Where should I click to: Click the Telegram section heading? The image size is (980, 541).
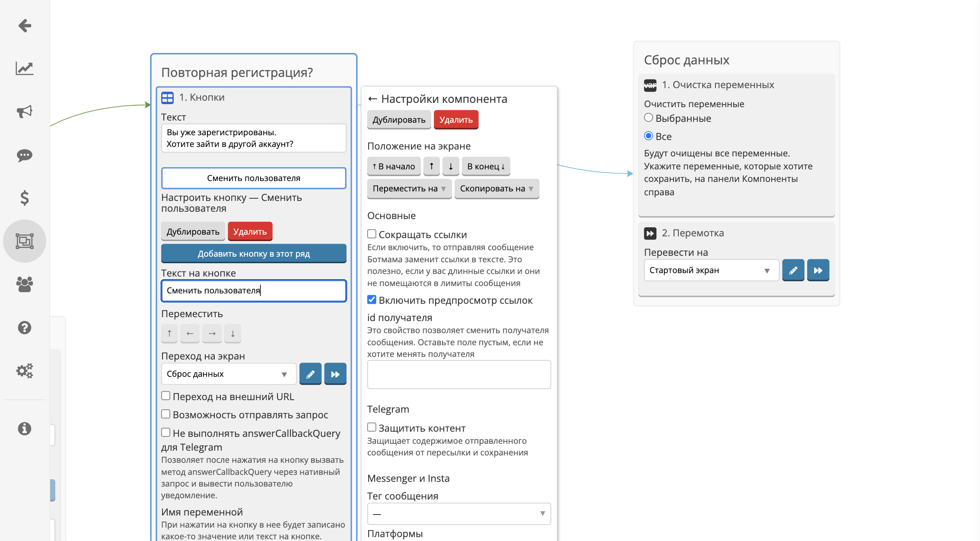click(388, 410)
